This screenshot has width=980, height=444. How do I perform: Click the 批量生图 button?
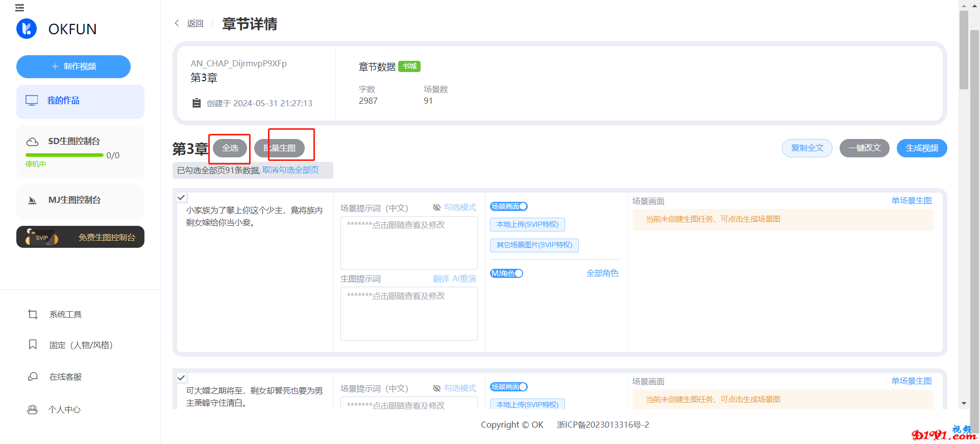(279, 148)
